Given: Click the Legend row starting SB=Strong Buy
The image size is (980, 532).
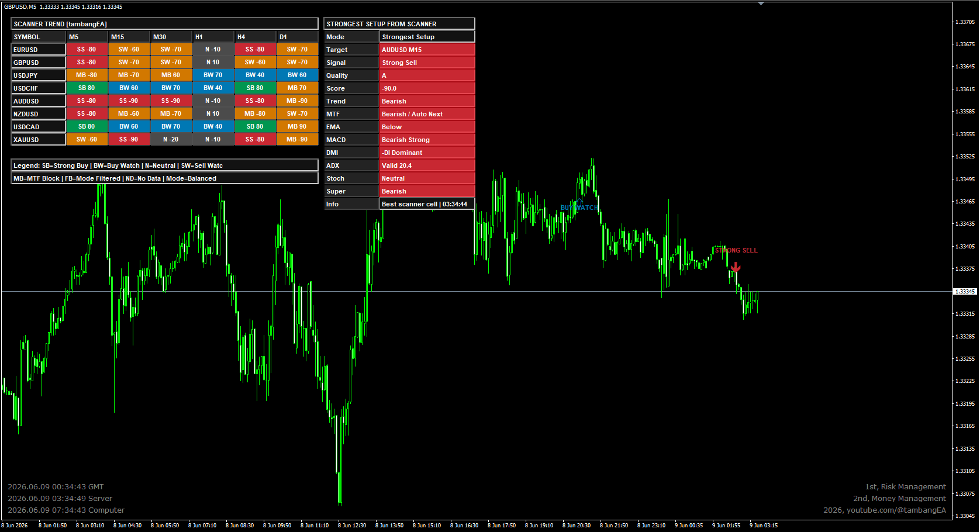Looking at the screenshot, I should coord(164,165).
